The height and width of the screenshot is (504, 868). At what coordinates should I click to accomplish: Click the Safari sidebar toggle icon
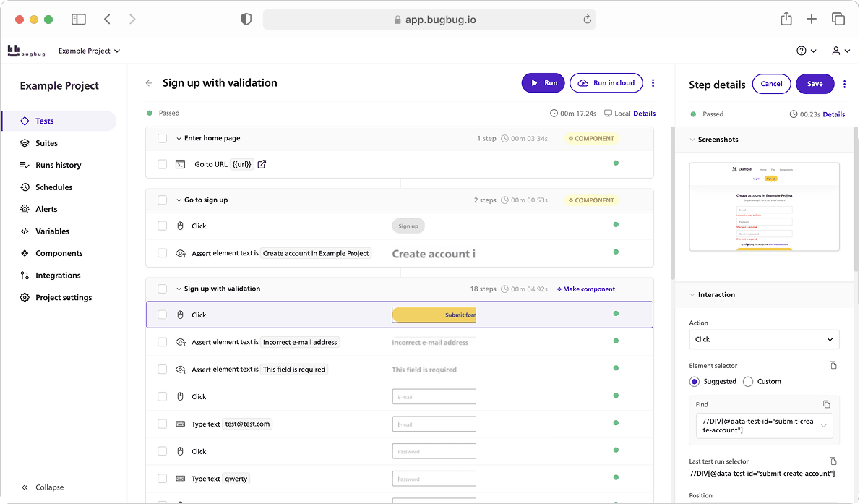(79, 20)
